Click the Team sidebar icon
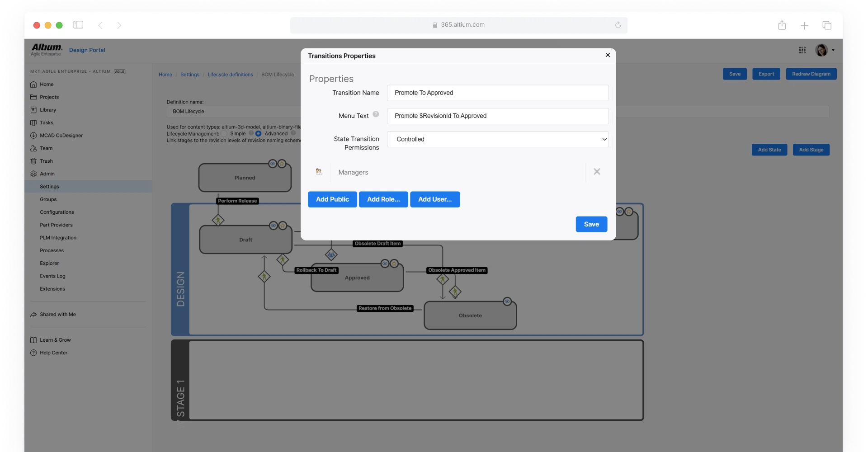This screenshot has height=452, width=868. (x=33, y=148)
